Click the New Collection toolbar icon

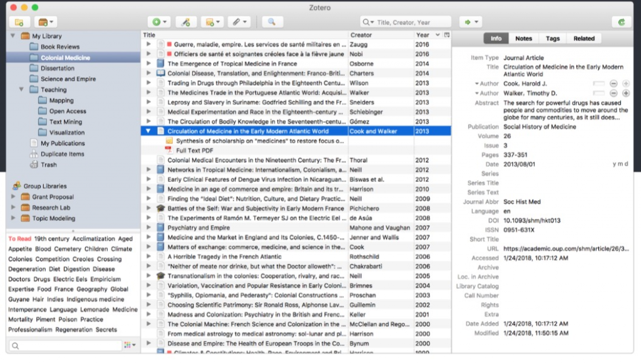(x=19, y=22)
